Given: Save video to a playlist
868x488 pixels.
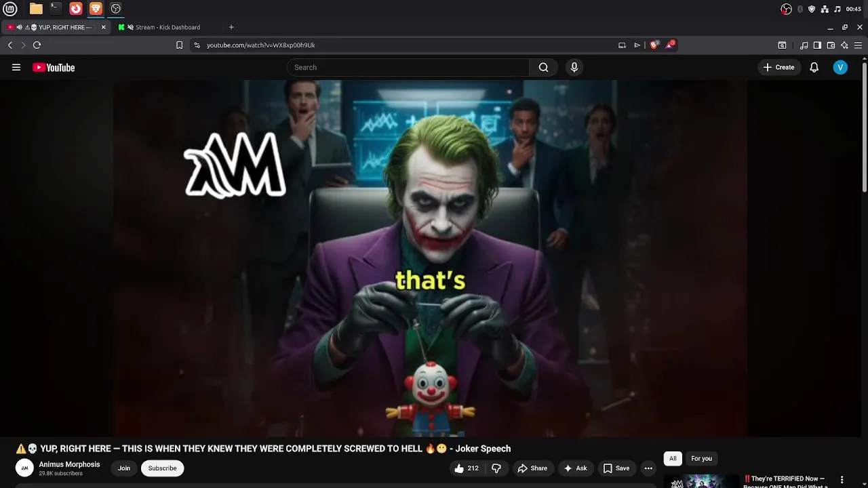Looking at the screenshot, I should tap(616, 468).
